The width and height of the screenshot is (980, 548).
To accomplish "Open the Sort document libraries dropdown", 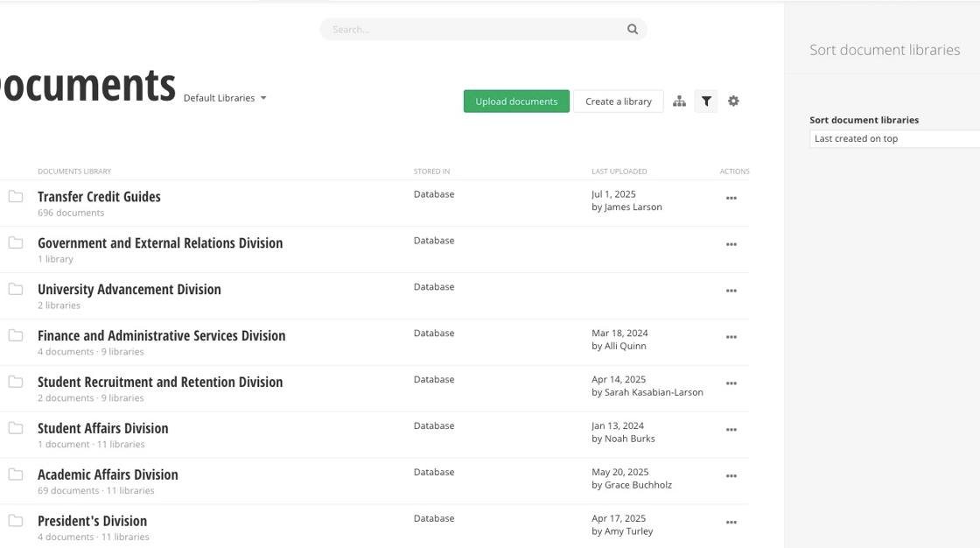I will pos(894,139).
